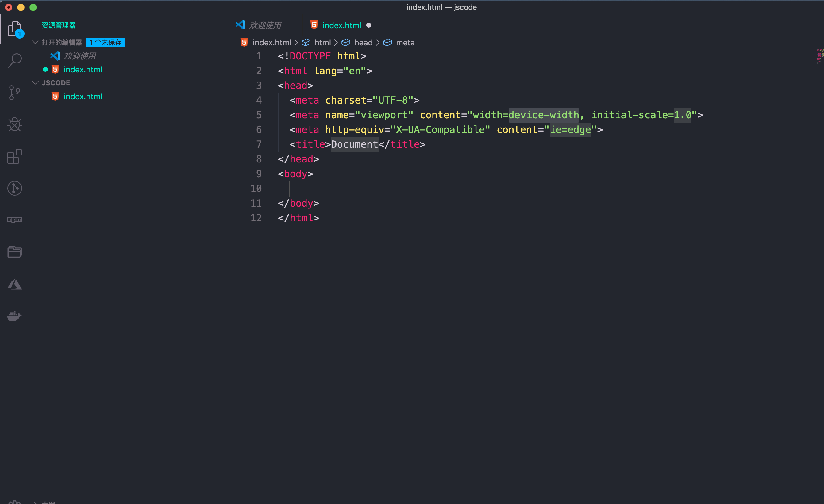The height and width of the screenshot is (504, 824).
Task: Open the NPM scripts view
Action: [14, 220]
